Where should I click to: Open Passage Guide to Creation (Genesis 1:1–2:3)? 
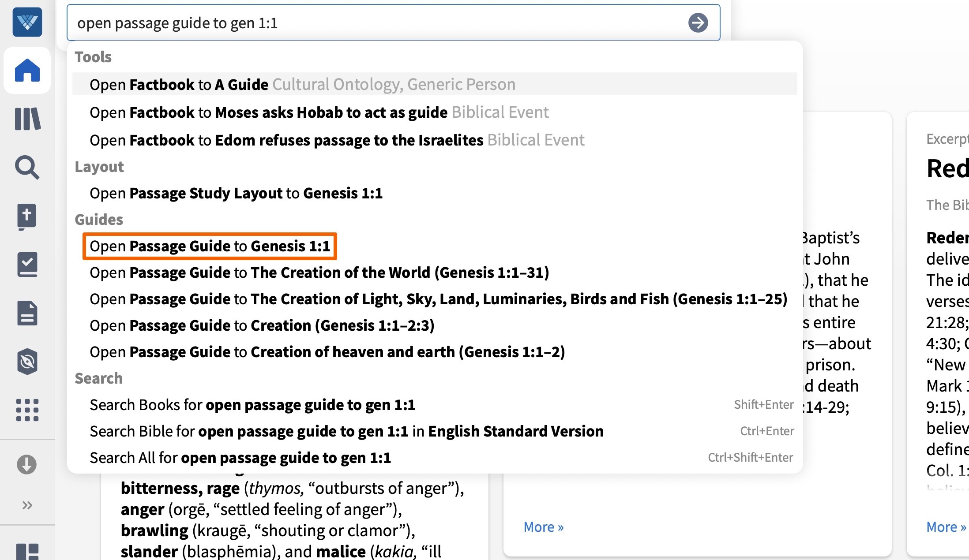[x=262, y=325]
